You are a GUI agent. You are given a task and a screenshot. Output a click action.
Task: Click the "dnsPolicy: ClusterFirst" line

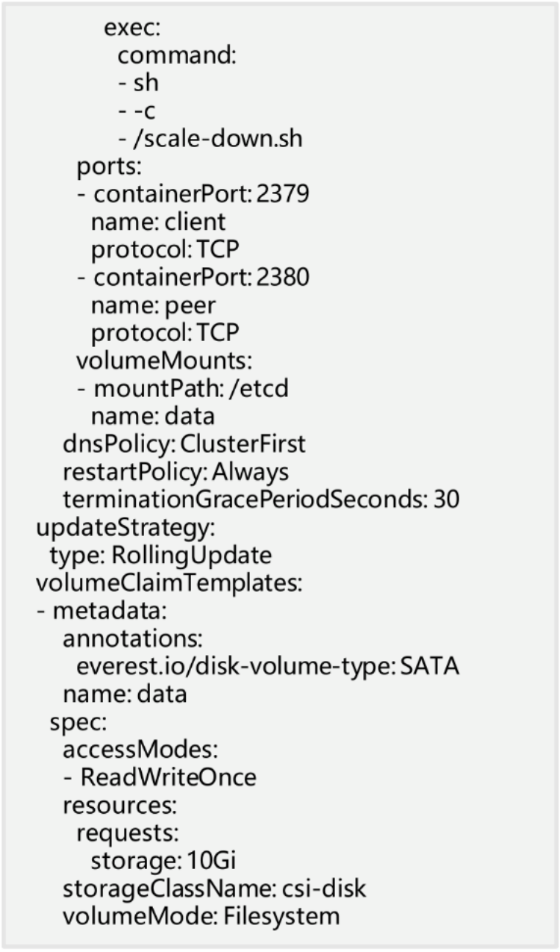184,445
